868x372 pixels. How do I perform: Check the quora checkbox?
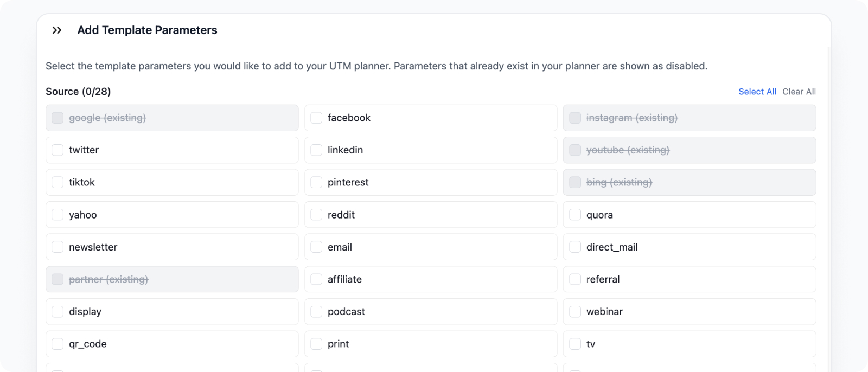575,215
